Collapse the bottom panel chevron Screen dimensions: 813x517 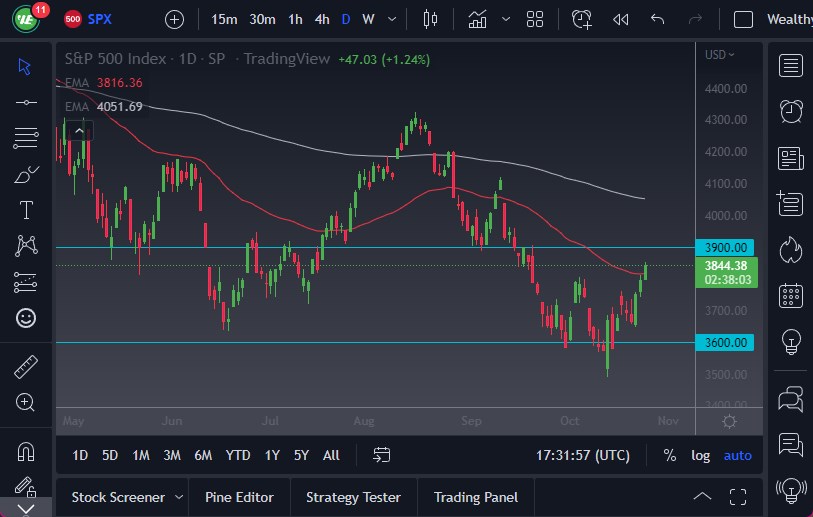(x=703, y=497)
